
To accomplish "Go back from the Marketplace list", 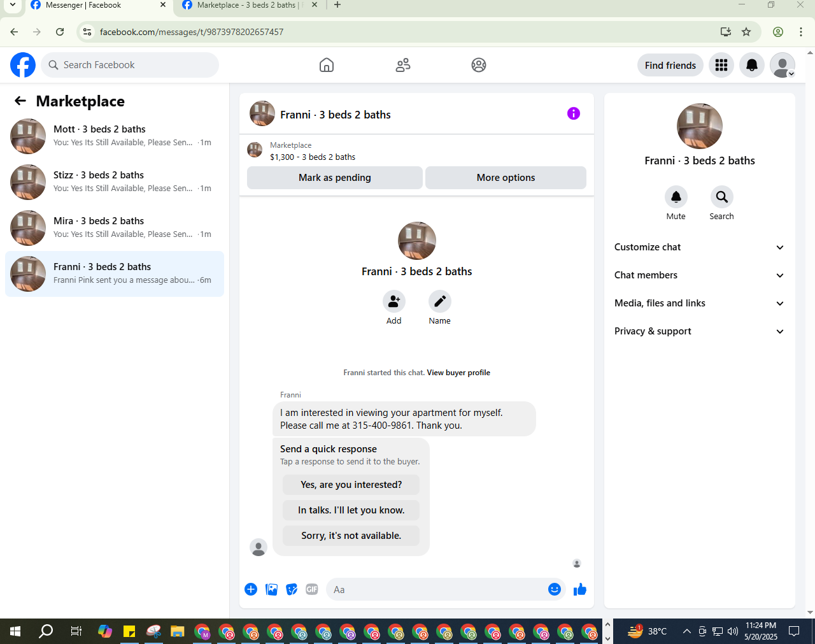I will pyautogui.click(x=20, y=101).
